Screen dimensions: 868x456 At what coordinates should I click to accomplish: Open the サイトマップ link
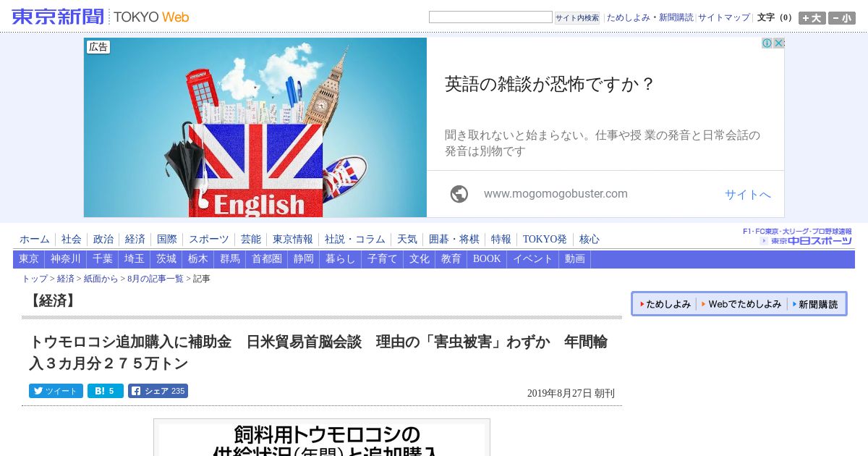(724, 17)
